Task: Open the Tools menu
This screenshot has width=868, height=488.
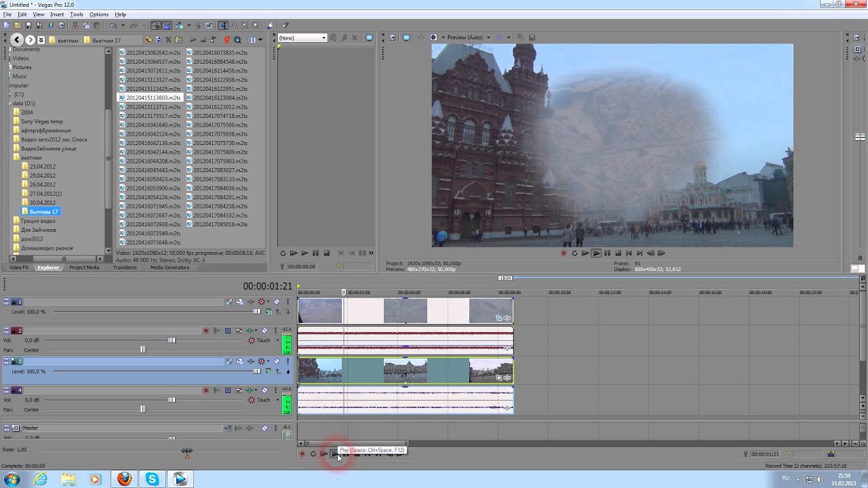Action: [77, 14]
